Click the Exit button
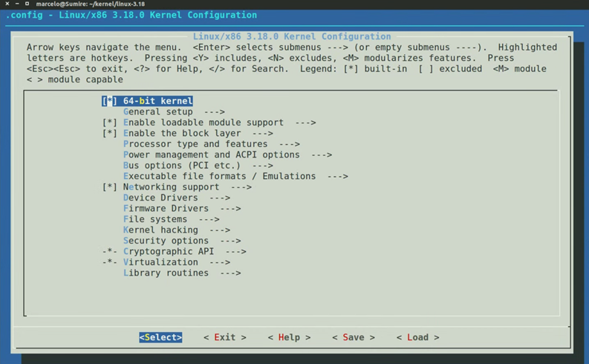This screenshot has width=589, height=364. click(x=224, y=337)
